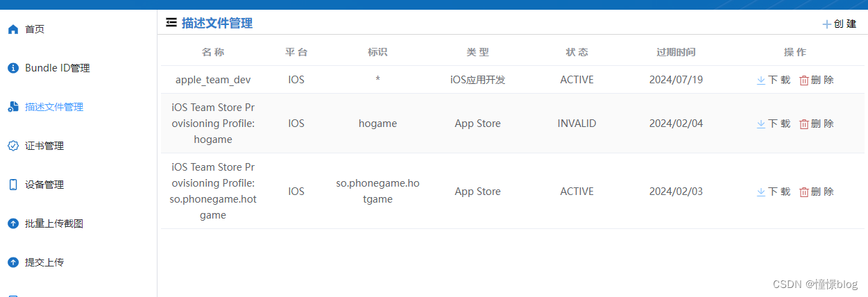This screenshot has height=297, width=868.
Task: Click the 状态 column header
Action: (x=577, y=52)
